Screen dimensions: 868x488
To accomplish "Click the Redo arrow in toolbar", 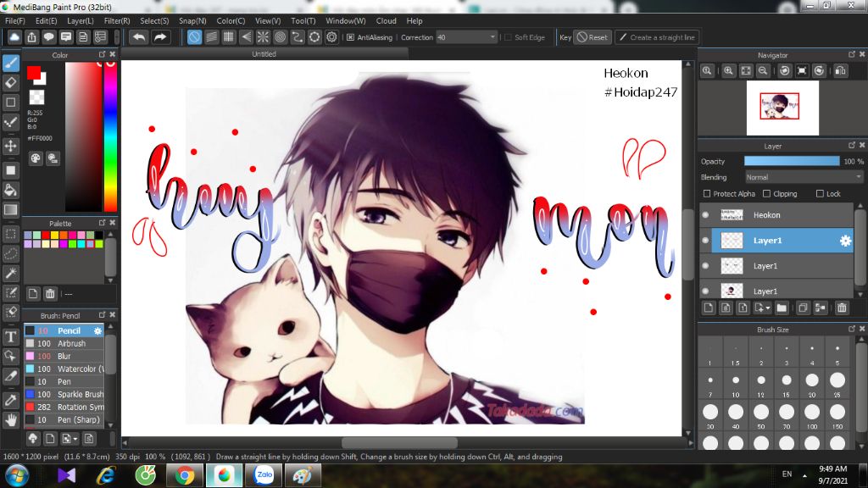I will pyautogui.click(x=160, y=37).
